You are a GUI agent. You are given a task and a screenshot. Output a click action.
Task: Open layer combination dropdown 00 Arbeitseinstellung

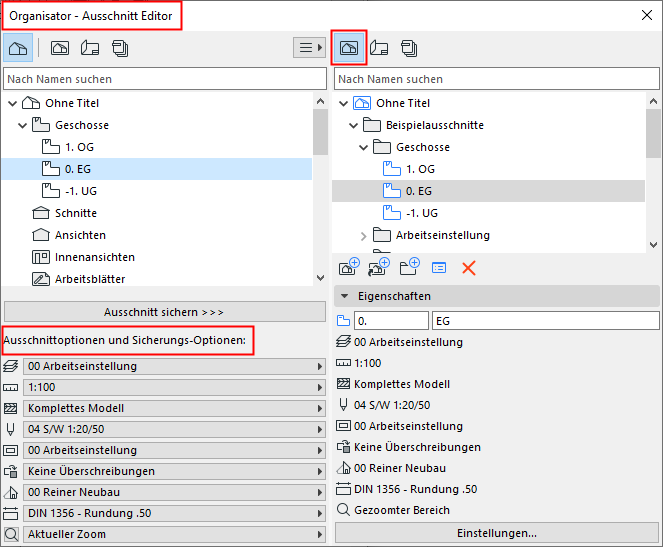(174, 366)
